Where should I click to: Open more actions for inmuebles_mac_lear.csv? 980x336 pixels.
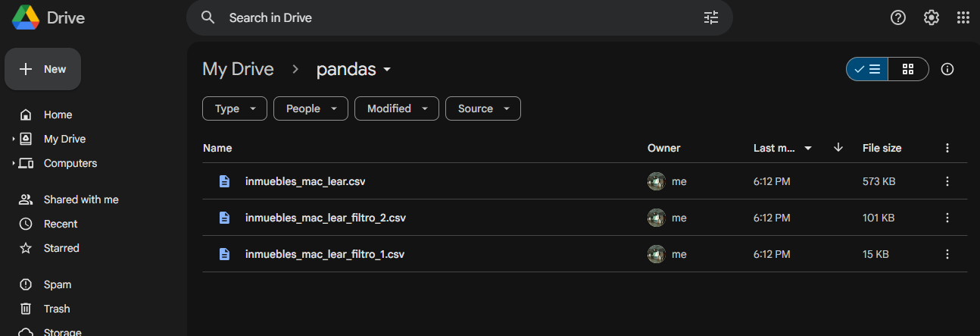tap(947, 181)
